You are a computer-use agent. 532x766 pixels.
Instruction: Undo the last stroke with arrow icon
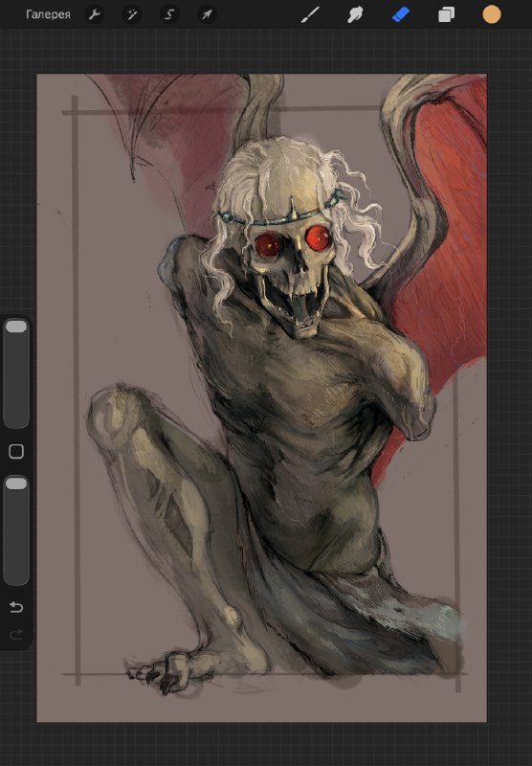coord(16,607)
